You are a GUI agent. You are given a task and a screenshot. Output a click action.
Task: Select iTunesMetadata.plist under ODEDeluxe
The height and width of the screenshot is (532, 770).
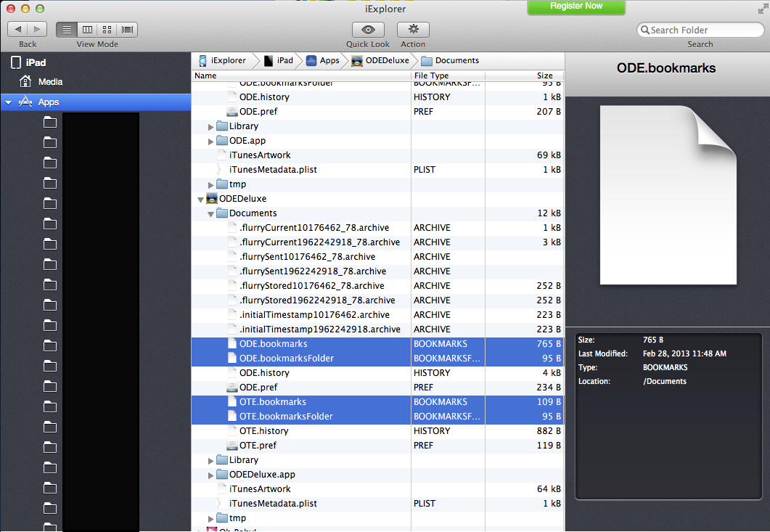[x=377, y=504]
